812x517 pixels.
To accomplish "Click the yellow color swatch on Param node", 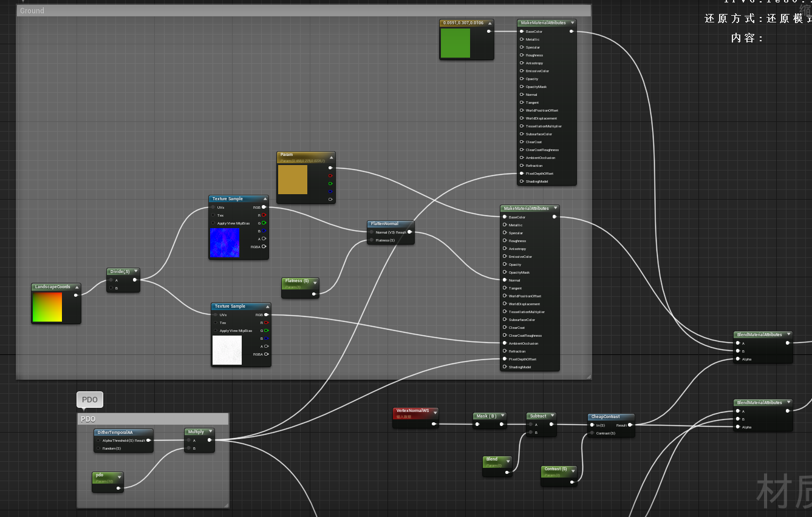I will point(293,180).
